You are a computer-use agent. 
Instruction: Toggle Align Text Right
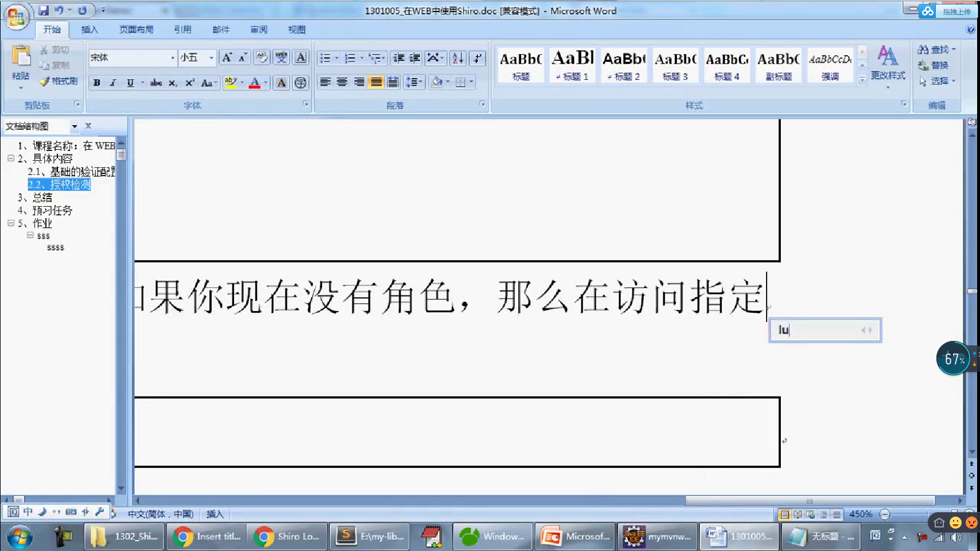point(359,82)
